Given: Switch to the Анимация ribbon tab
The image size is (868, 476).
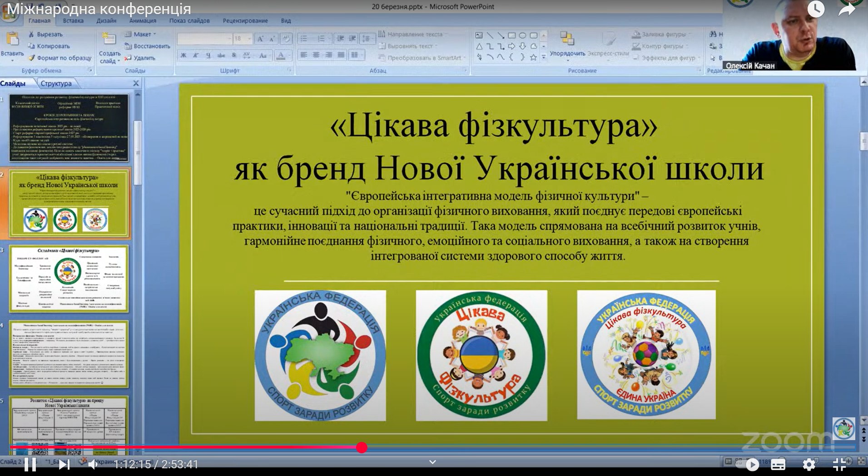Looking at the screenshot, I should [143, 21].
